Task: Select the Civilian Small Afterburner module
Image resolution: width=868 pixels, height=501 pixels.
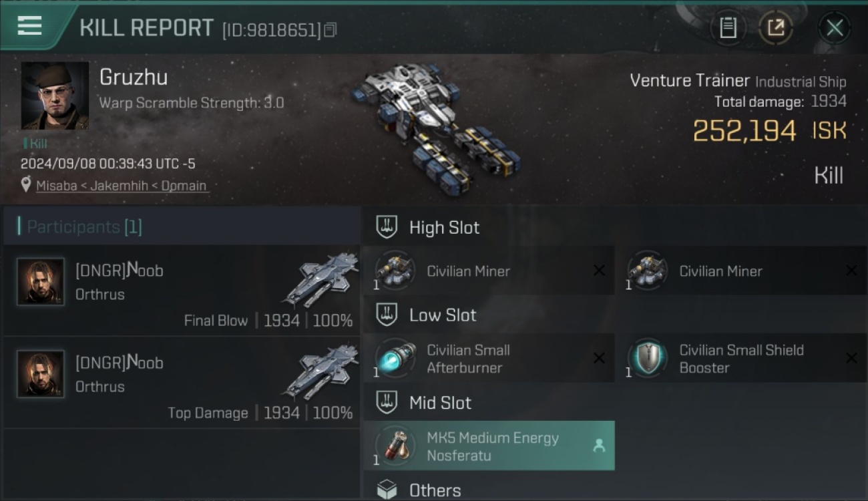Action: click(x=489, y=358)
